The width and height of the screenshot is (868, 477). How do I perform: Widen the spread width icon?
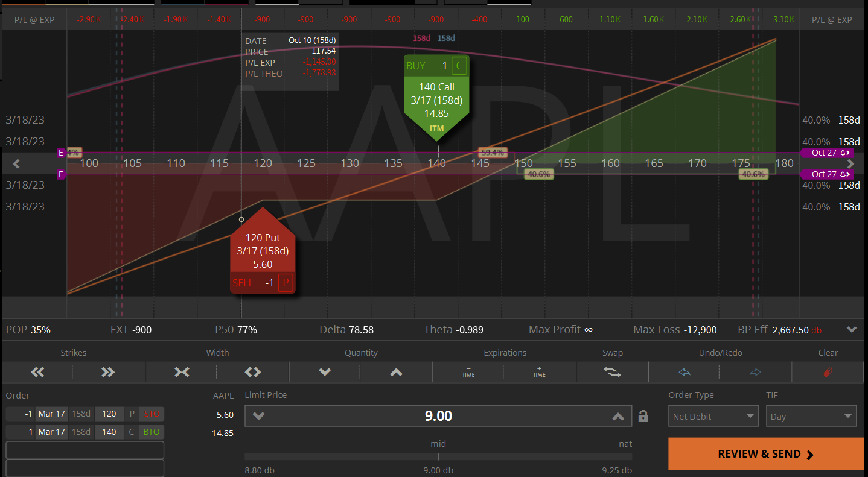252,372
